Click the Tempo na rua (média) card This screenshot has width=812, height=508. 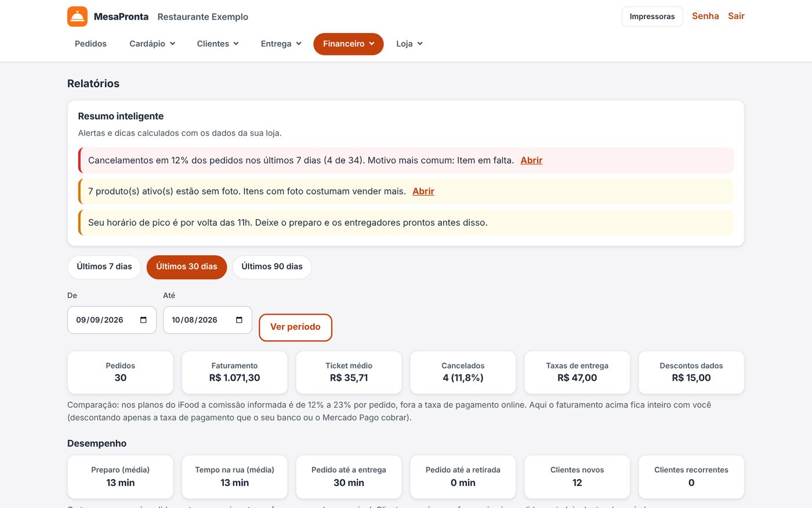tap(235, 477)
